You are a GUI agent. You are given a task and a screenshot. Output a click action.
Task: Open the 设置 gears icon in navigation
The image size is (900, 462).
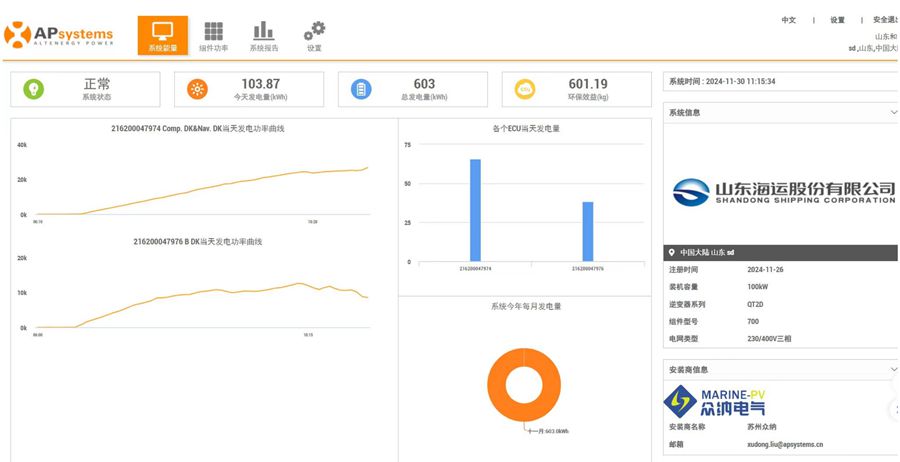click(314, 32)
